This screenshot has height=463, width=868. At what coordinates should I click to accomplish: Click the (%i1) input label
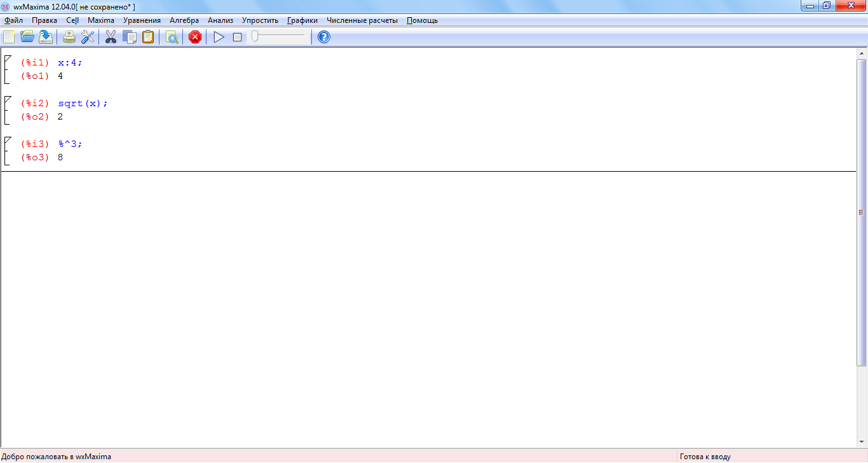35,62
